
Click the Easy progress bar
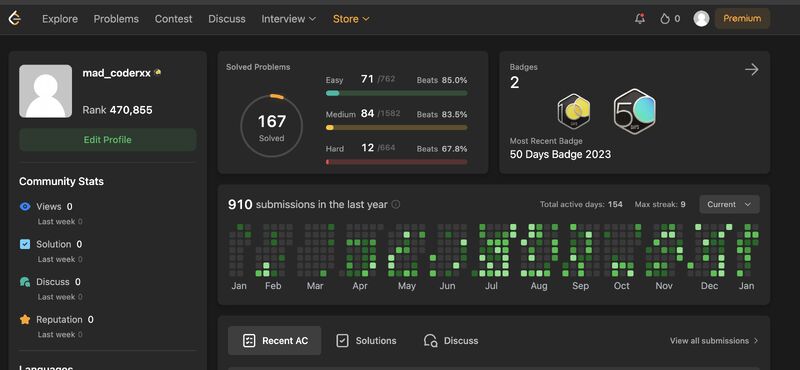tap(396, 93)
